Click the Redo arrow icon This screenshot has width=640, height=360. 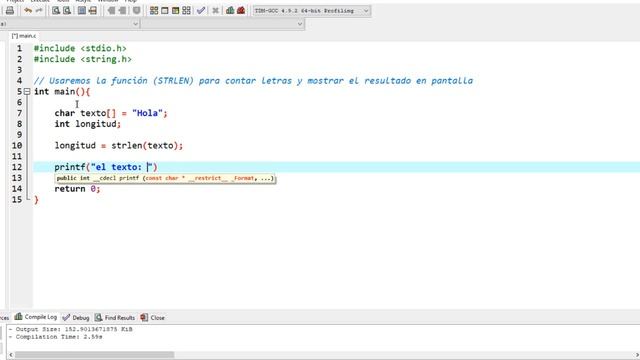coord(39,11)
